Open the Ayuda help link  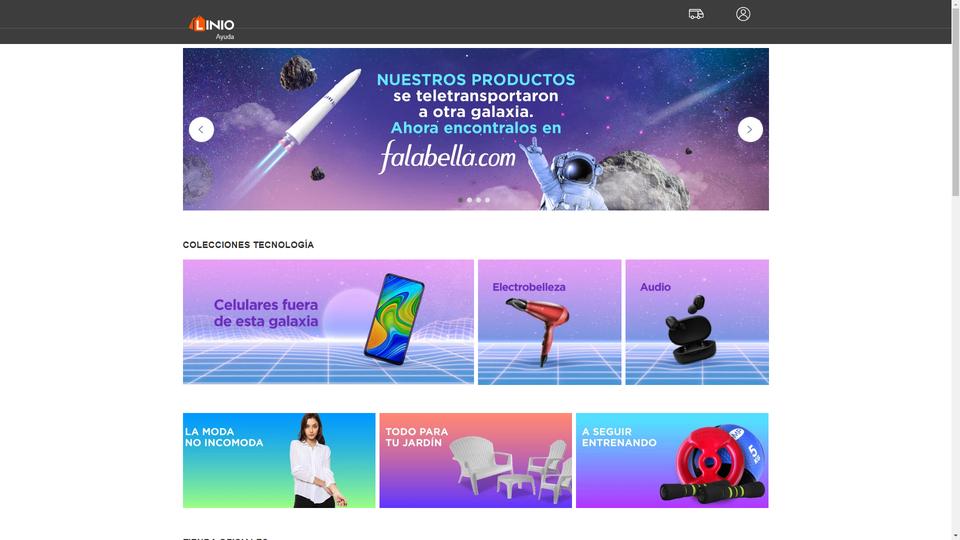click(x=225, y=37)
